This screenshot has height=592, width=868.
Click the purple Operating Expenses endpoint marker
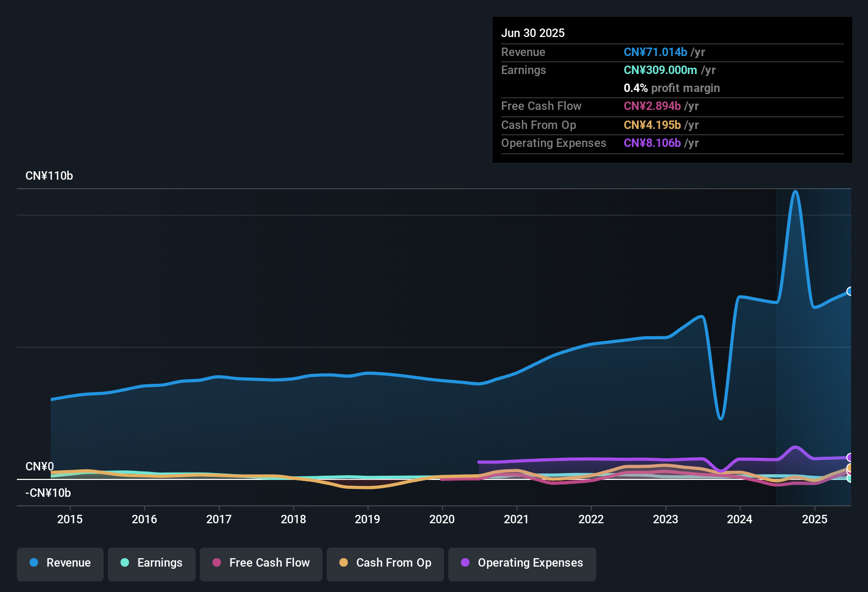(850, 457)
